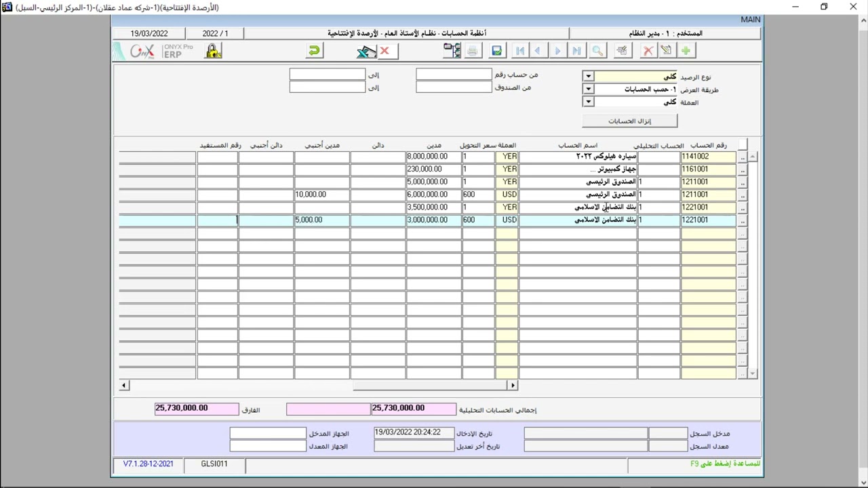Click the green return arrow icon
This screenshot has width=868, height=488.
click(314, 51)
